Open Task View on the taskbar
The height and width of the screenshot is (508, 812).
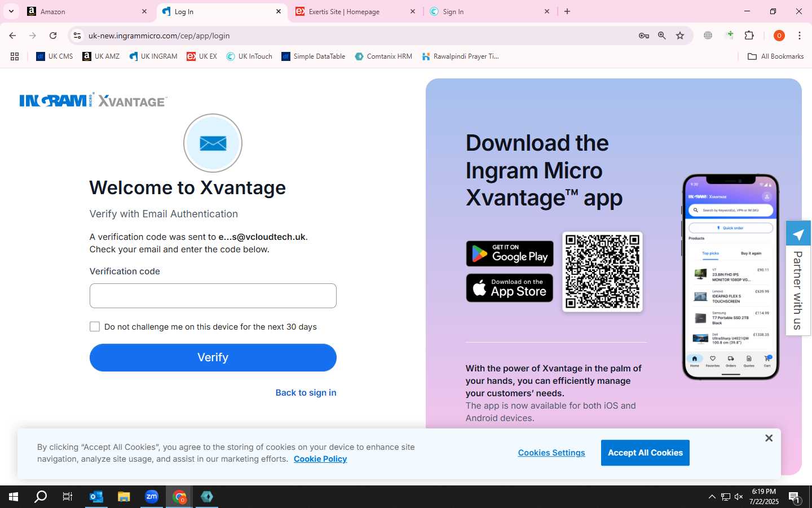(68, 497)
